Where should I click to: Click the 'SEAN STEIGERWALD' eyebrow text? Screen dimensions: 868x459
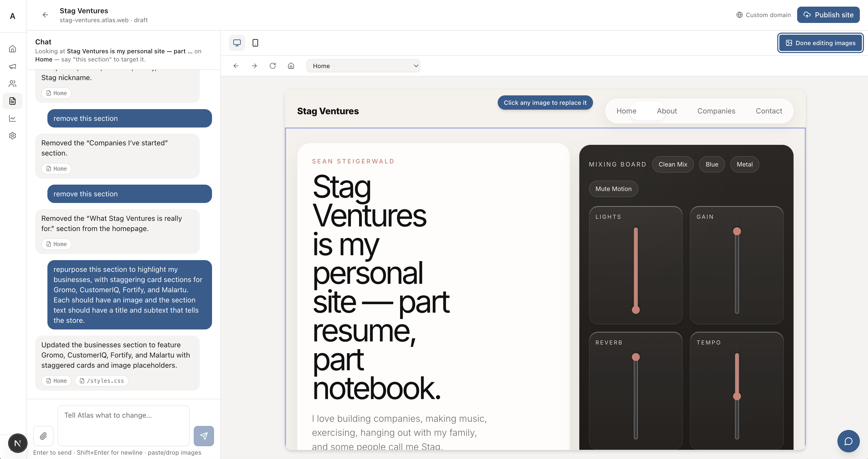[353, 161]
